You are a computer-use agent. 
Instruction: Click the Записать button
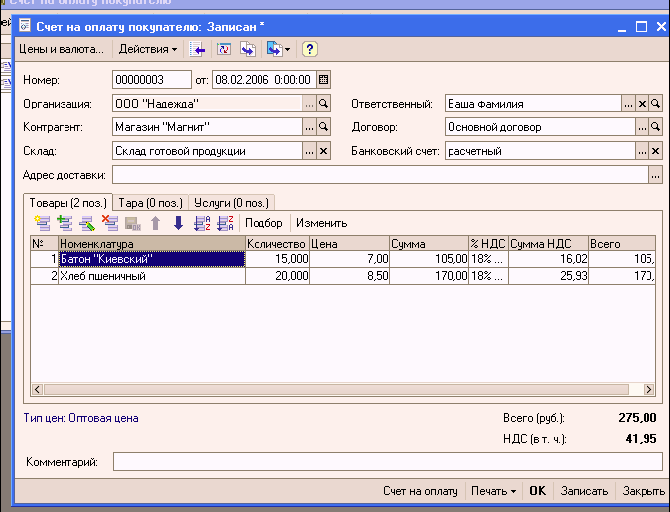[x=584, y=491]
